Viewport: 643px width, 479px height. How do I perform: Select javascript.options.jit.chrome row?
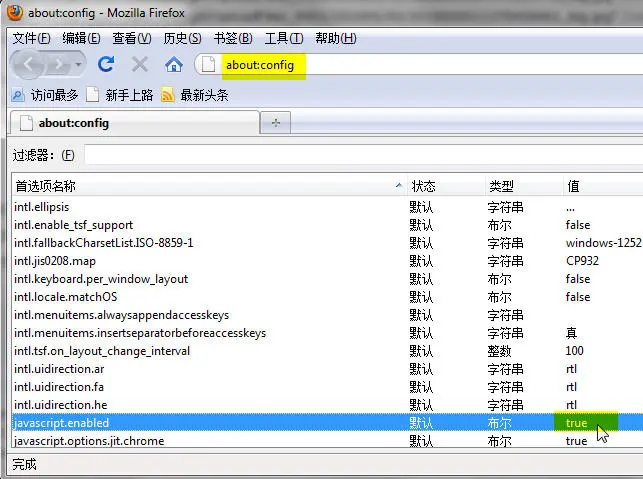[x=327, y=441]
